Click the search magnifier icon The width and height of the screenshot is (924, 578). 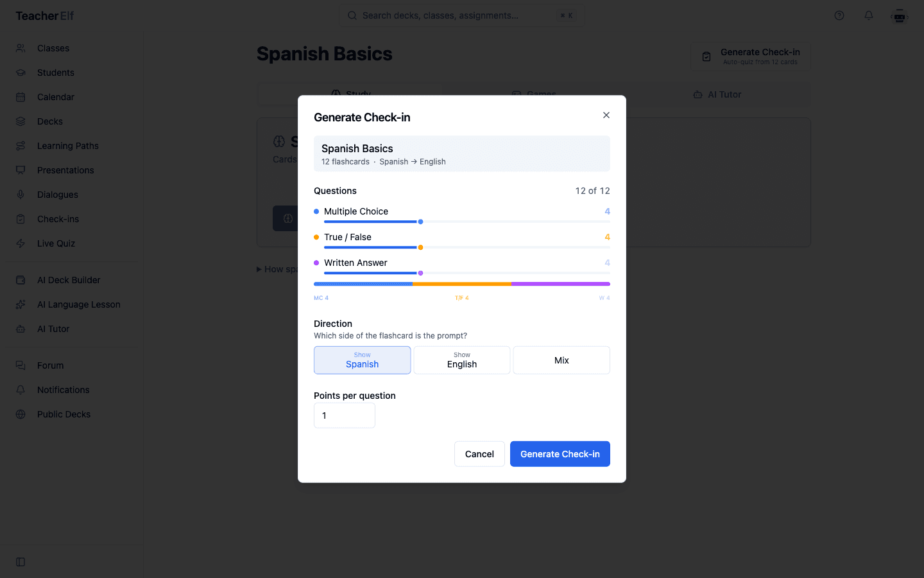click(352, 15)
